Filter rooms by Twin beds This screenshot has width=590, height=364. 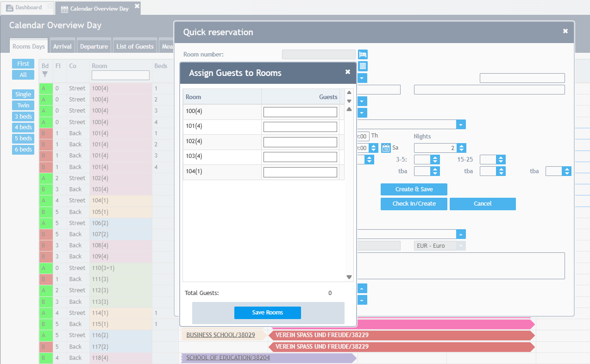point(23,105)
